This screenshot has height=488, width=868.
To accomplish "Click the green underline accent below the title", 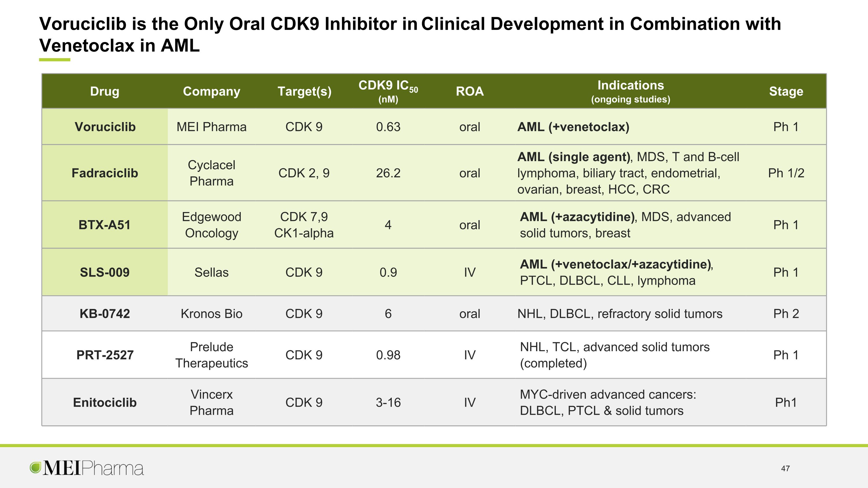I will click(x=55, y=60).
